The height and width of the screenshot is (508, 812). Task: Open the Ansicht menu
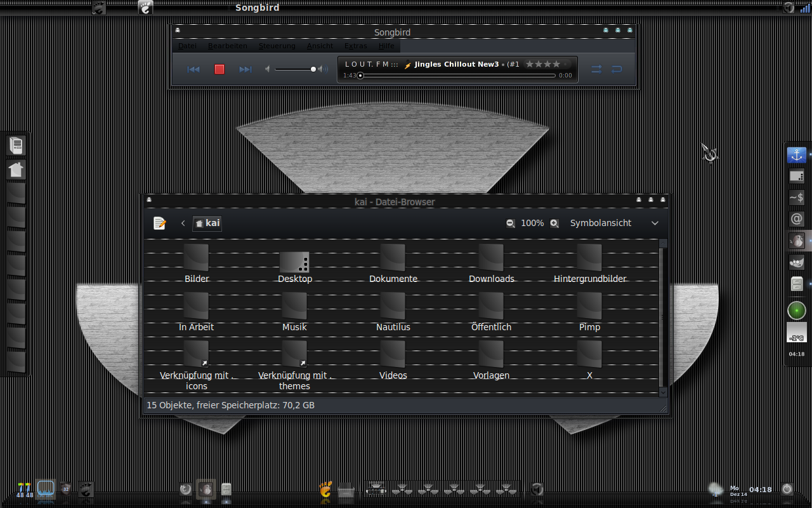point(320,46)
